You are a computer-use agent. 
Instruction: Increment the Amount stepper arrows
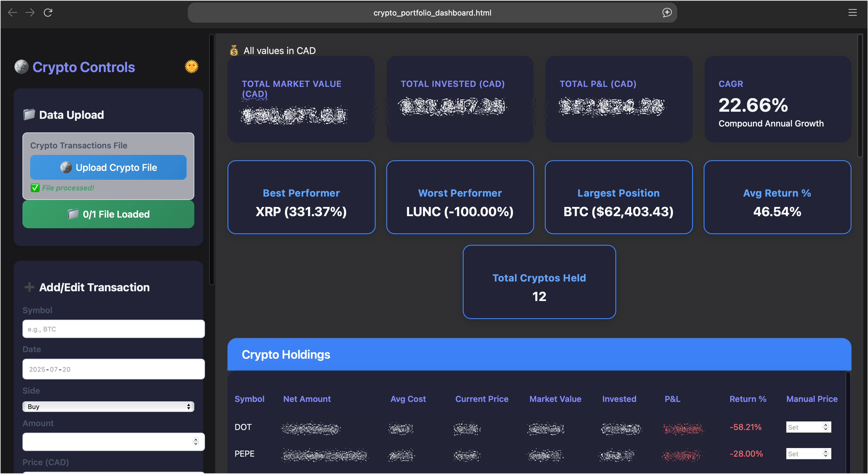tap(195, 442)
